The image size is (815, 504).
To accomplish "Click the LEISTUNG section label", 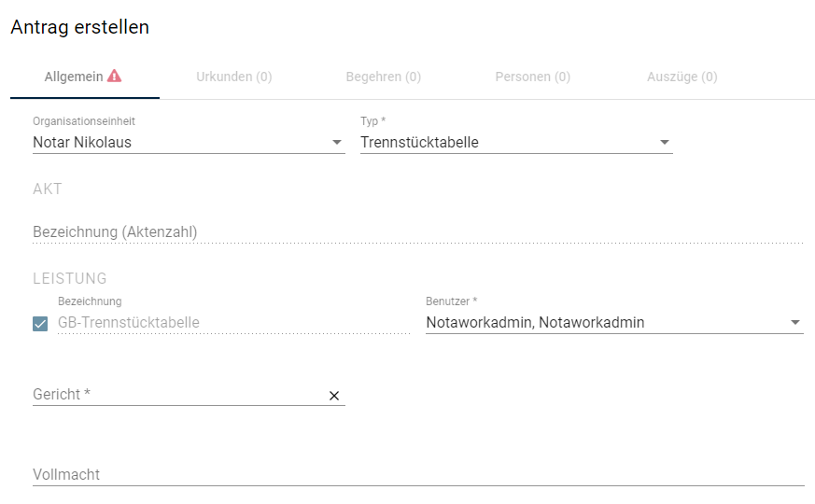I will click(70, 278).
